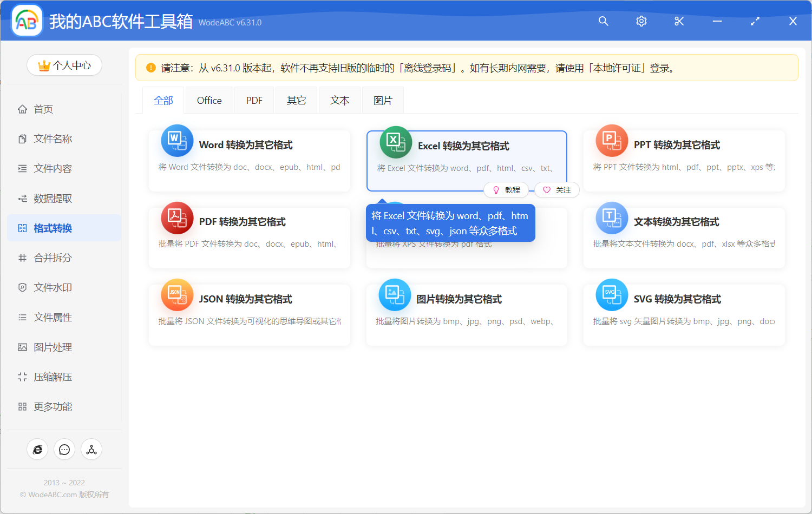The image size is (812, 514).
Task: Click the SVG conversion card icon
Action: click(x=611, y=295)
